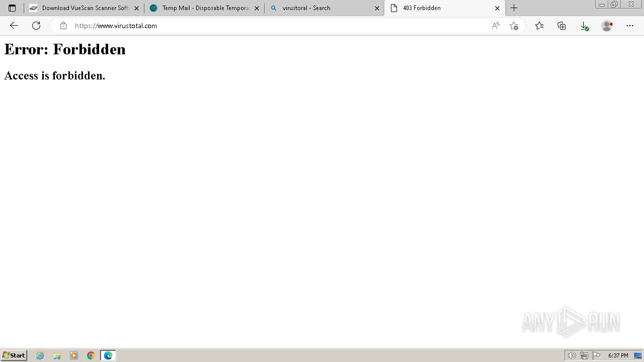Click the Show desktop tray icon
This screenshot has width=644, height=362.
click(638, 355)
